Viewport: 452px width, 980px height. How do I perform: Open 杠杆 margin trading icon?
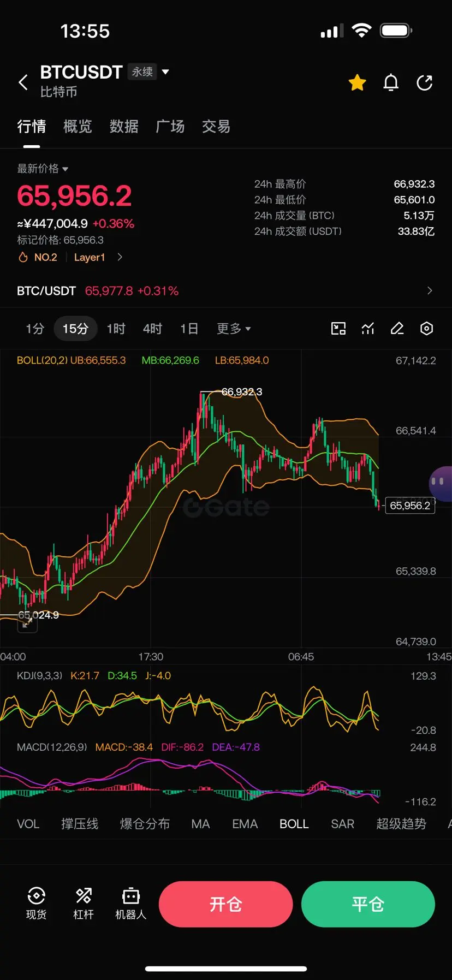pyautogui.click(x=84, y=903)
